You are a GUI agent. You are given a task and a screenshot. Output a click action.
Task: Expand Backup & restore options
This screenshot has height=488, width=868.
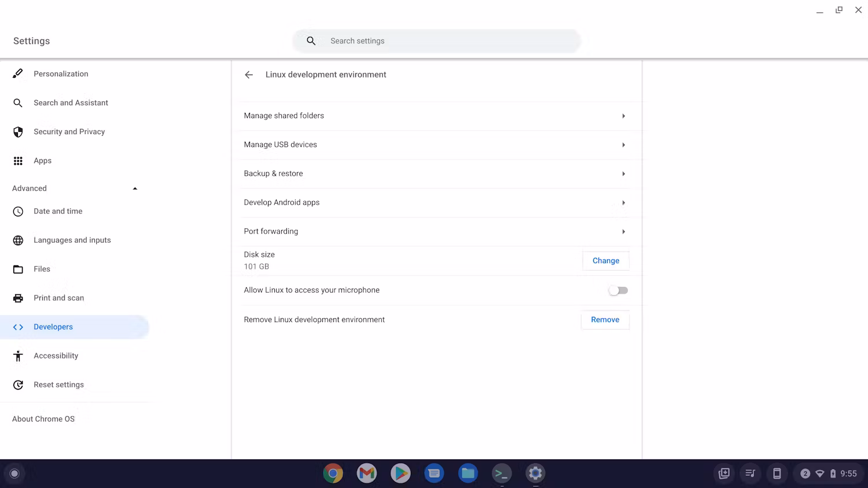(x=437, y=173)
